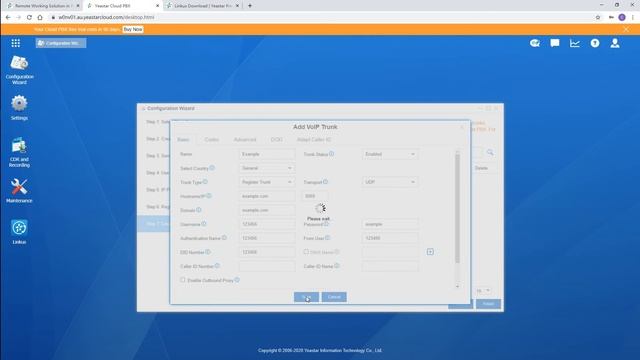Image resolution: width=640 pixels, height=360 pixels.
Task: Bookmark the page with the star icon
Action: pyautogui.click(x=598, y=17)
